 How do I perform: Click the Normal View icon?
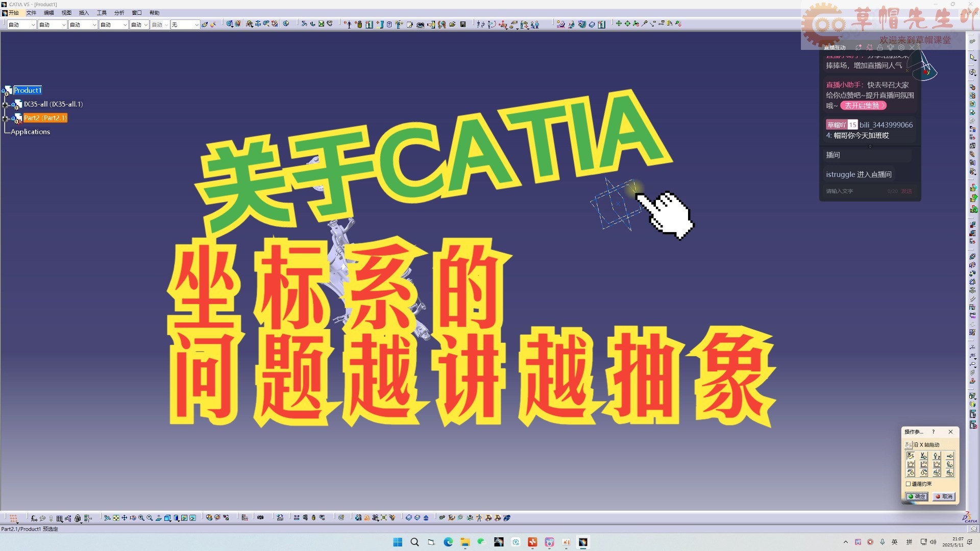coord(158,518)
